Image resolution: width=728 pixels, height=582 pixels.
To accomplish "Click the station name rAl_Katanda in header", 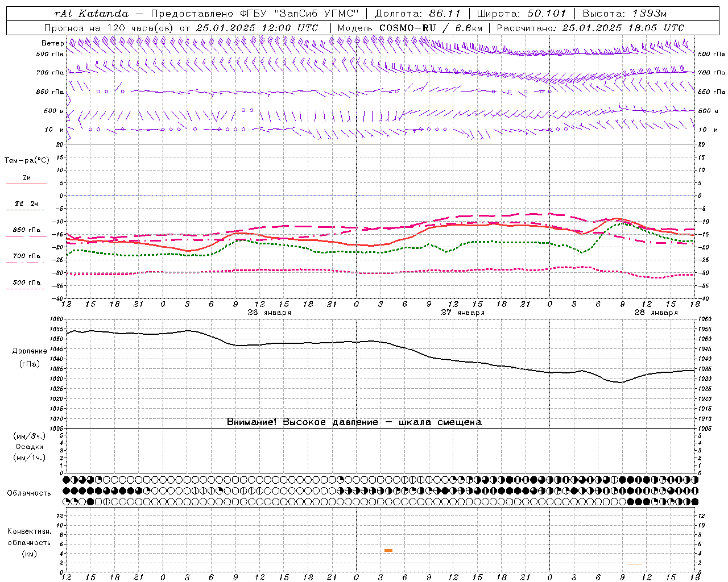I will [x=92, y=13].
